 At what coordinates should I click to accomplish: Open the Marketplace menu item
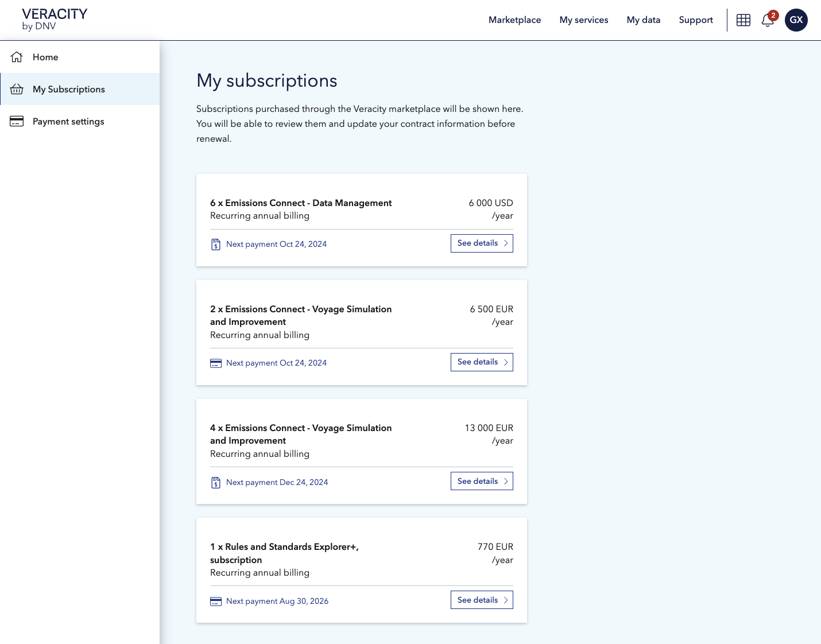(x=514, y=20)
